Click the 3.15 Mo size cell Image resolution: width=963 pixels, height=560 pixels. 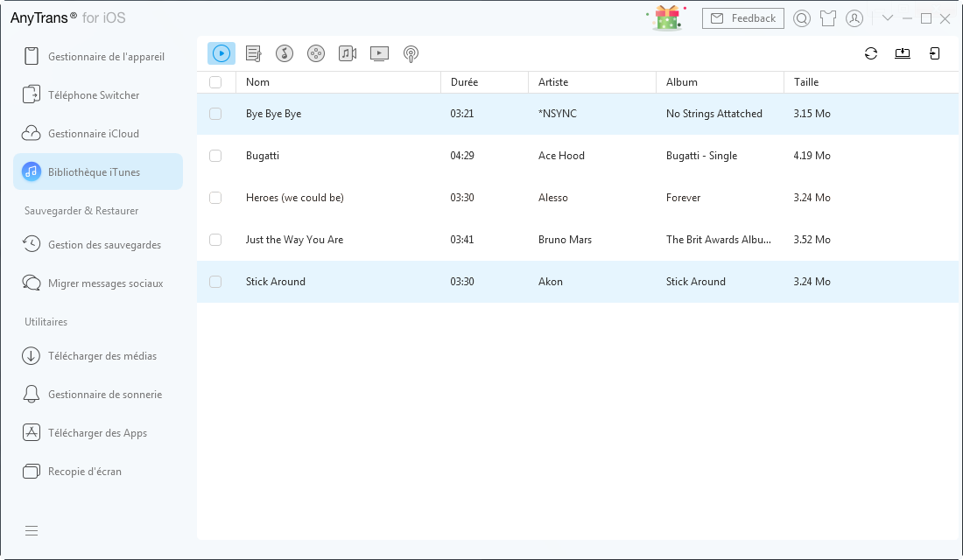tap(812, 114)
